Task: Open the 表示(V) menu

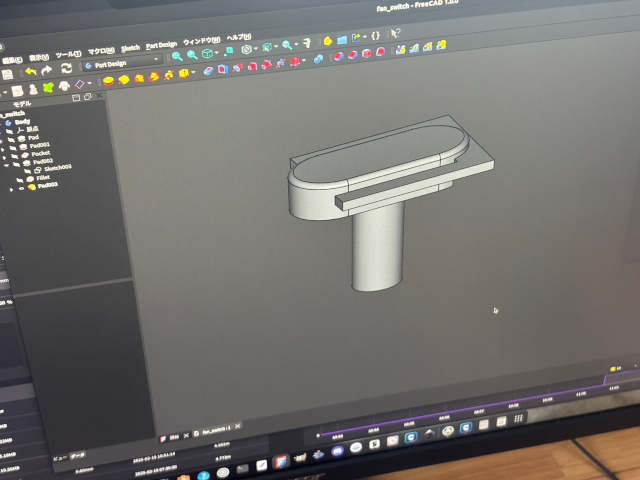Action: point(39,57)
